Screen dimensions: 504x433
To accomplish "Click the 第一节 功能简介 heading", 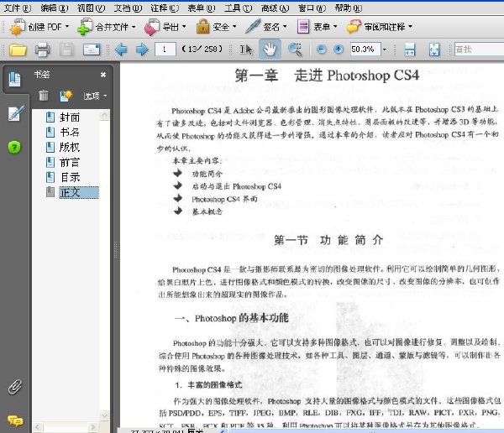I will (328, 240).
